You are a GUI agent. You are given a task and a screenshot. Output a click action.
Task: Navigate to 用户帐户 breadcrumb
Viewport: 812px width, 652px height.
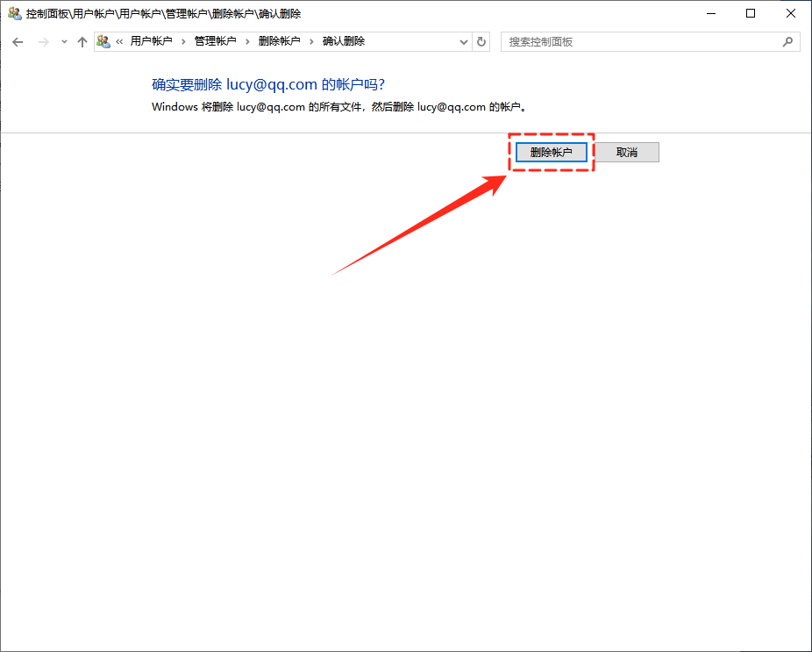pyautogui.click(x=152, y=41)
